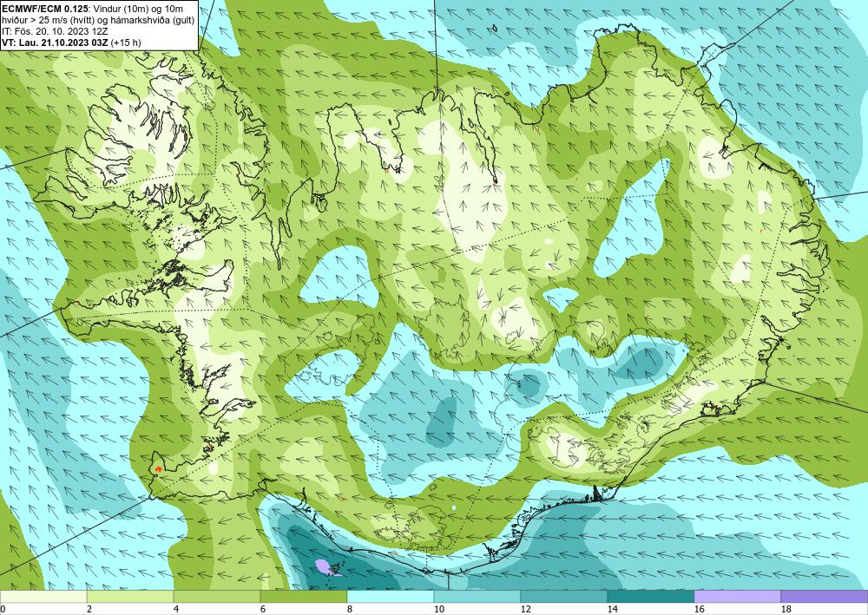Click the 10–12 m/s light teal legend swatch

(x=477, y=596)
